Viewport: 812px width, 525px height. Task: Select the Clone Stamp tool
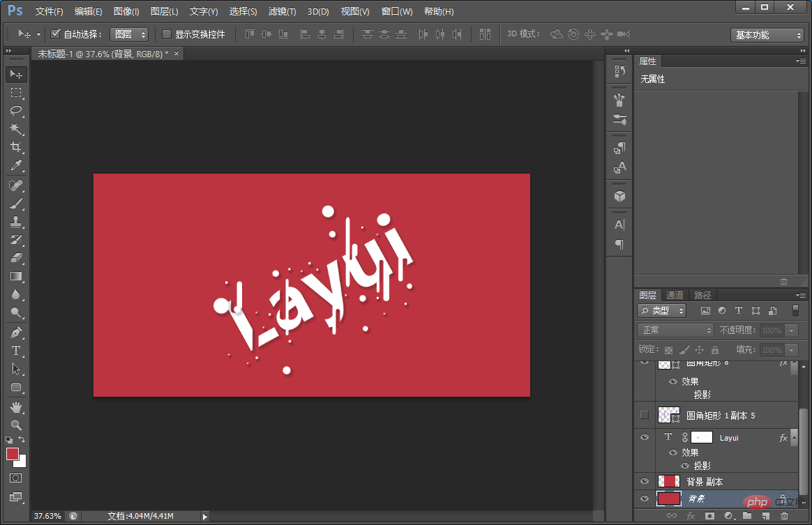(16, 222)
